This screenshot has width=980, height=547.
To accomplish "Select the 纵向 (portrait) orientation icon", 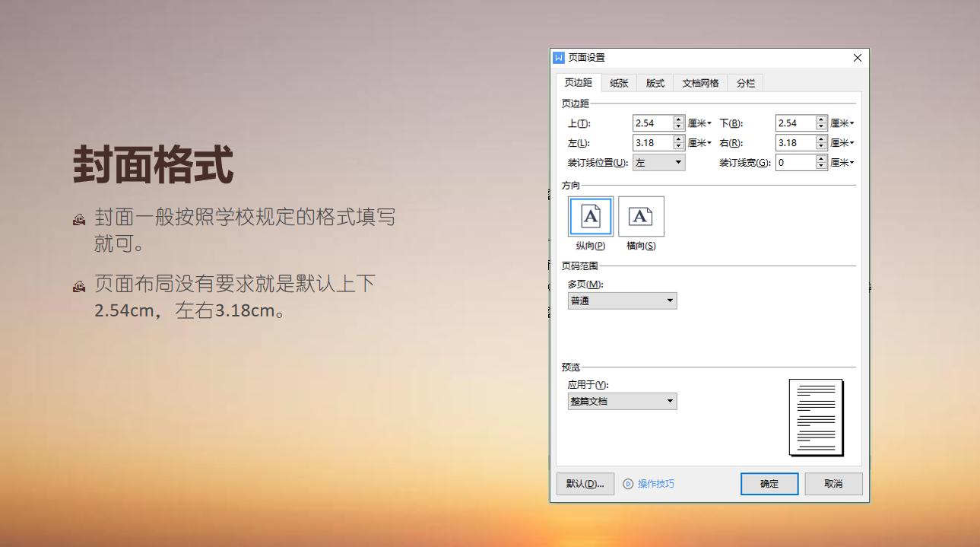I will coord(590,216).
